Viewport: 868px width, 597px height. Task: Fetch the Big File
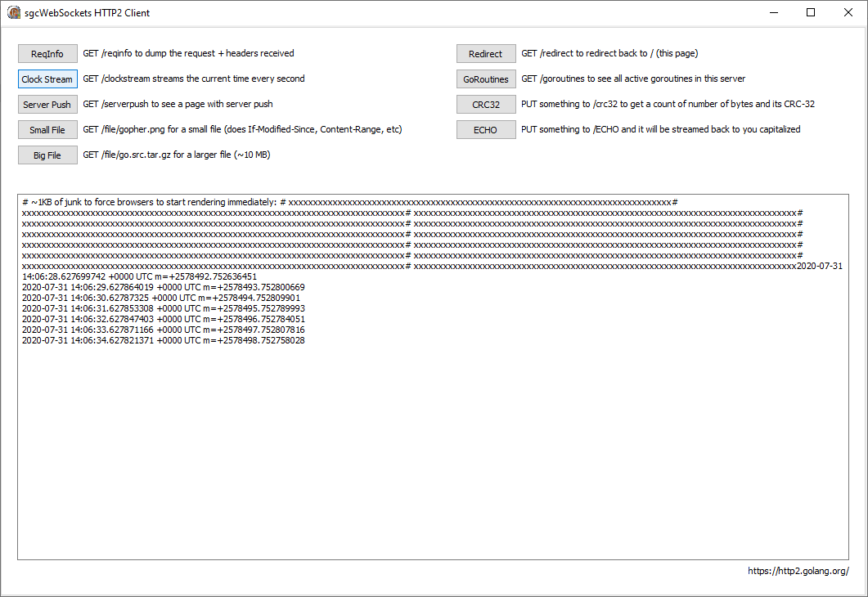pyautogui.click(x=47, y=155)
